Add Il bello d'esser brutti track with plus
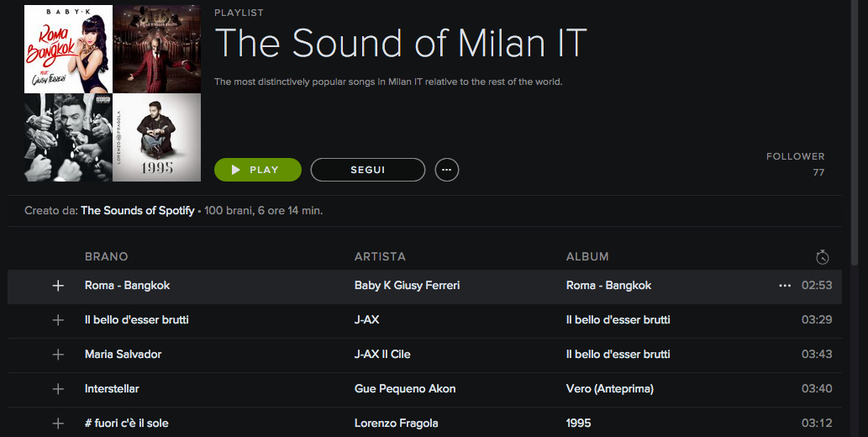 click(x=58, y=320)
